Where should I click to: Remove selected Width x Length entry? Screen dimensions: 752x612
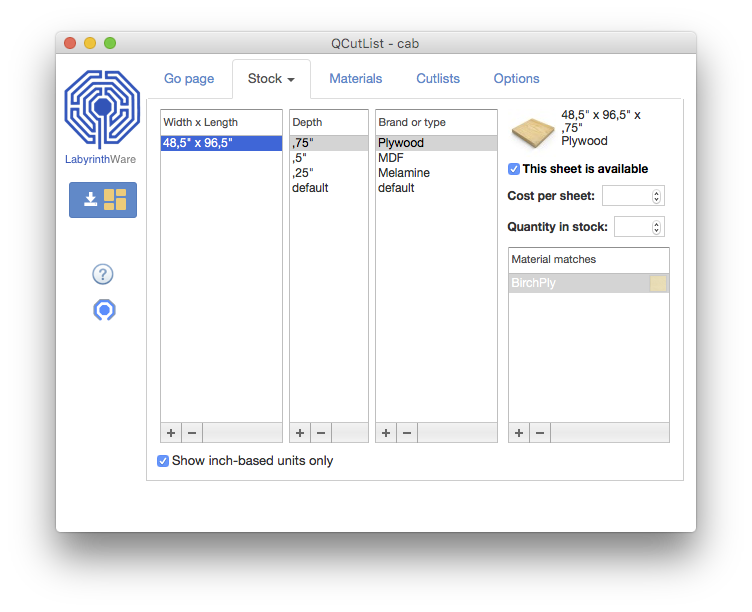(x=192, y=433)
